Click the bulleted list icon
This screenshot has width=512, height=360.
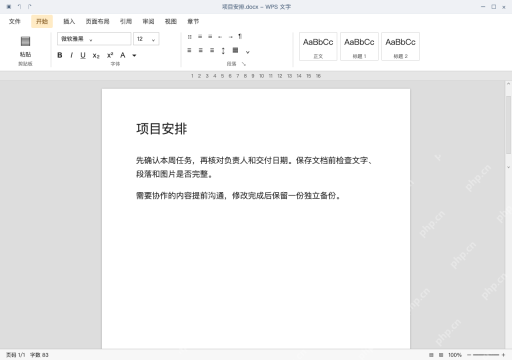(190, 37)
